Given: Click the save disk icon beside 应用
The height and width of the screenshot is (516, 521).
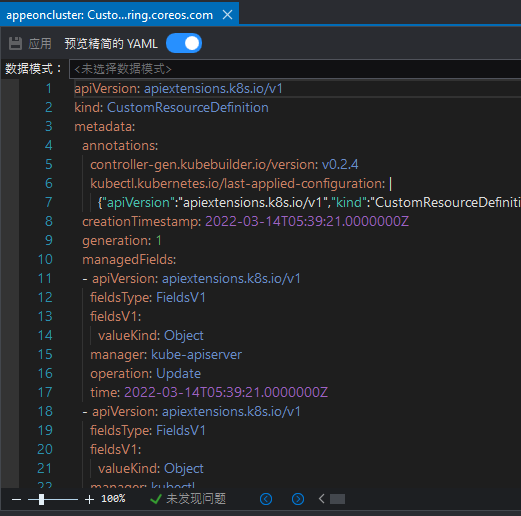Looking at the screenshot, I should tap(15, 44).
